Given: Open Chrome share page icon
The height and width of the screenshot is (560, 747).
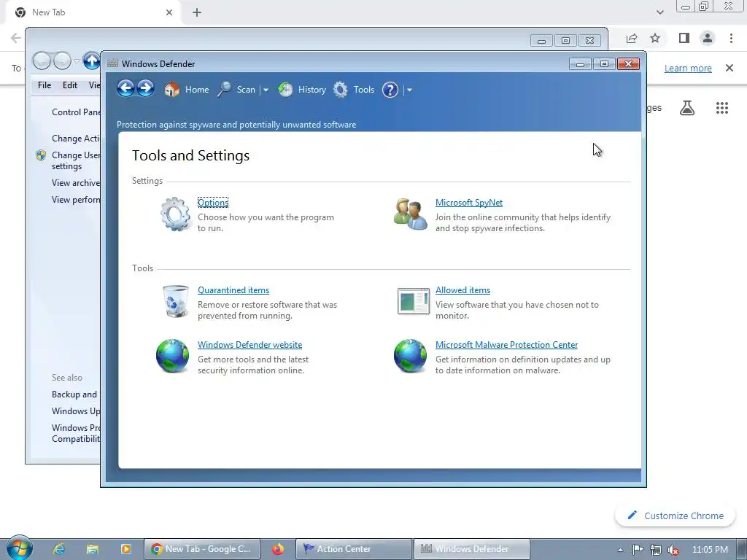Looking at the screenshot, I should [632, 38].
